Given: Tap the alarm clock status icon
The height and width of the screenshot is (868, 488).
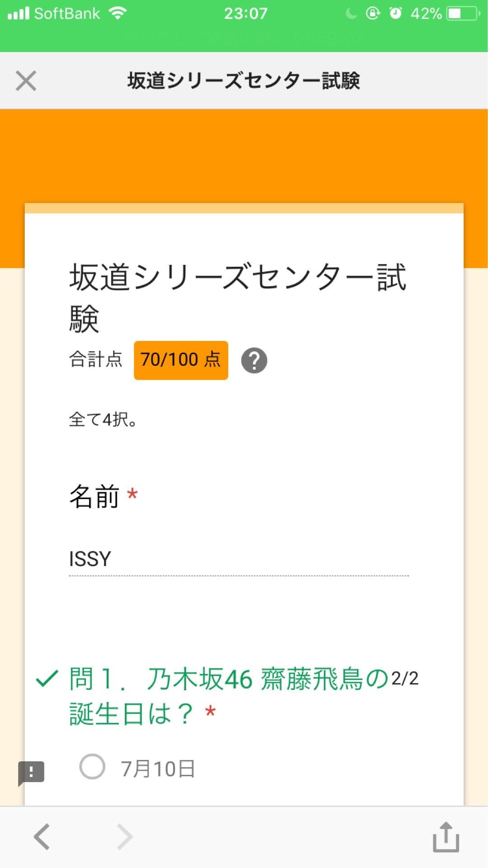Looking at the screenshot, I should click(x=395, y=14).
